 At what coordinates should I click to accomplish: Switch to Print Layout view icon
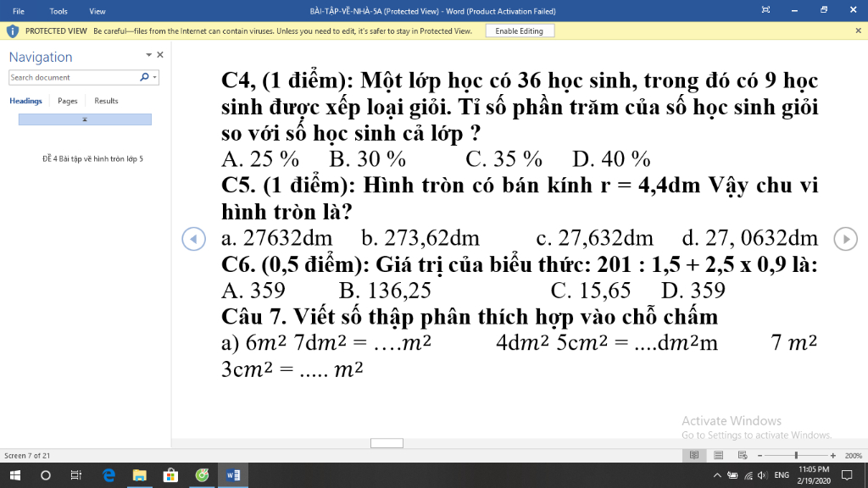(x=718, y=455)
